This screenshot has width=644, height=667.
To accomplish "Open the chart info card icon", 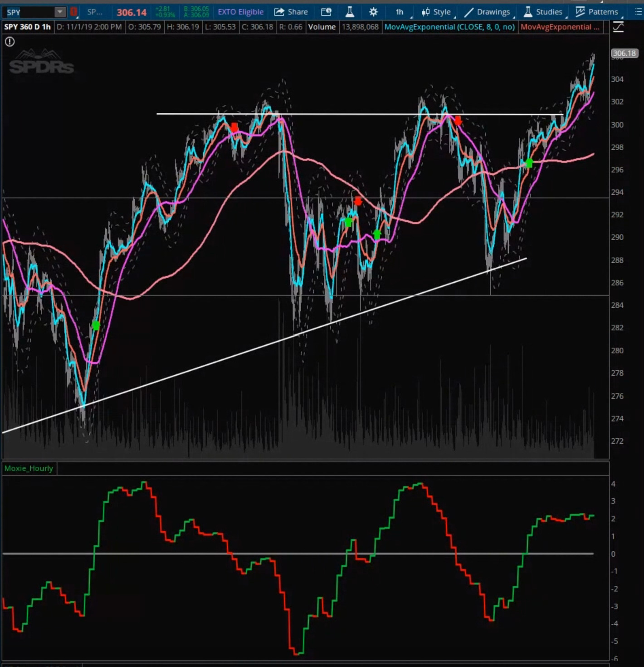I will coord(326,12).
